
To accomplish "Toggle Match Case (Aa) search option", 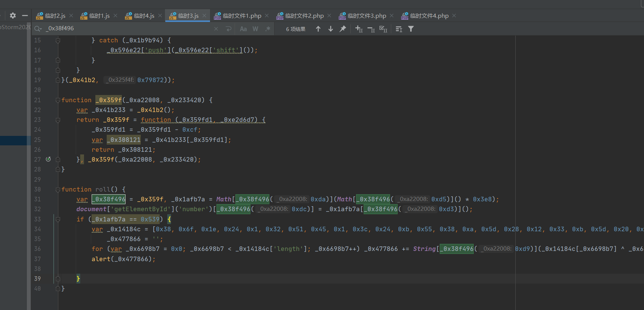I will pyautogui.click(x=243, y=29).
